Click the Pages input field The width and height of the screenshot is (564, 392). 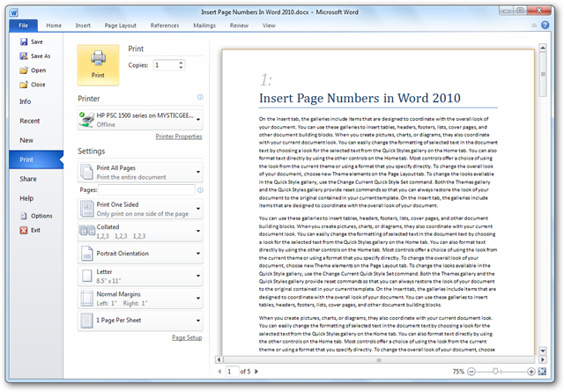pos(147,190)
